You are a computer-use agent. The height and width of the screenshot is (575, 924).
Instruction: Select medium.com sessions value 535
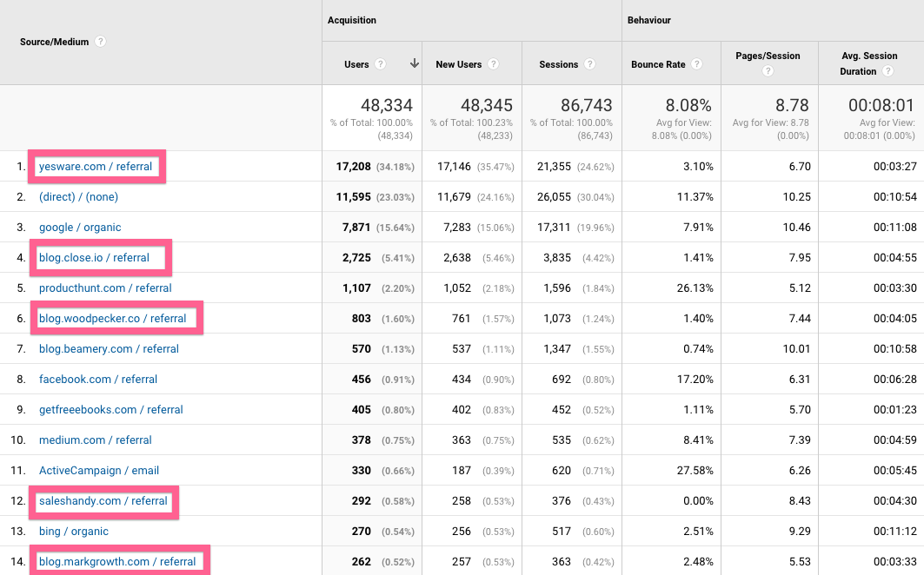coord(562,440)
